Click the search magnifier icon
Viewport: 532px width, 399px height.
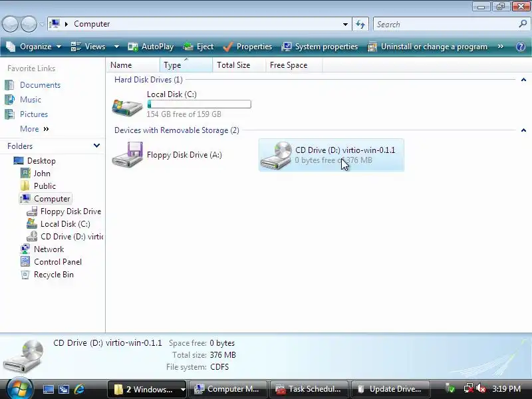(523, 24)
